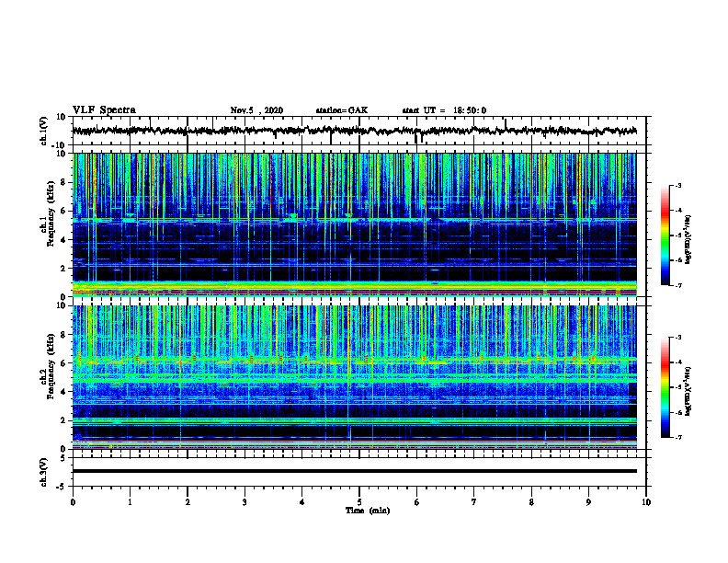Select the "ch.3(V)" axis label
Viewport: 728px width, 563px height.
point(43,472)
